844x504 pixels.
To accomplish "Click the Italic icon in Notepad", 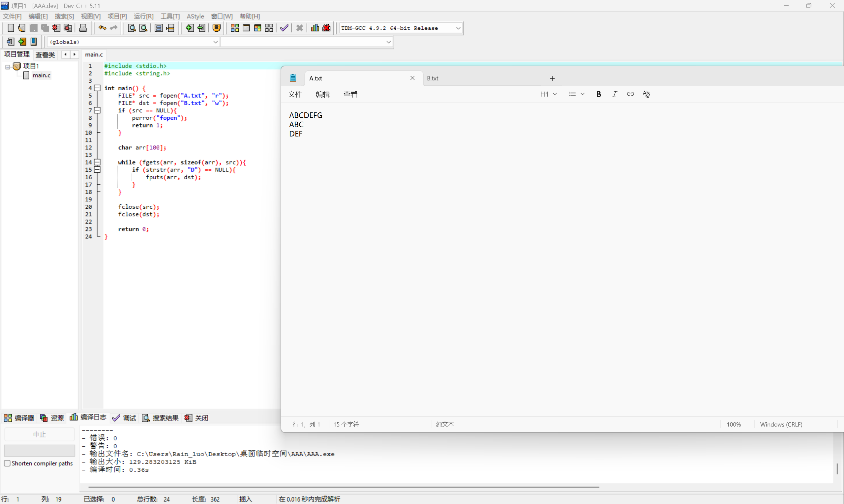I will [615, 94].
